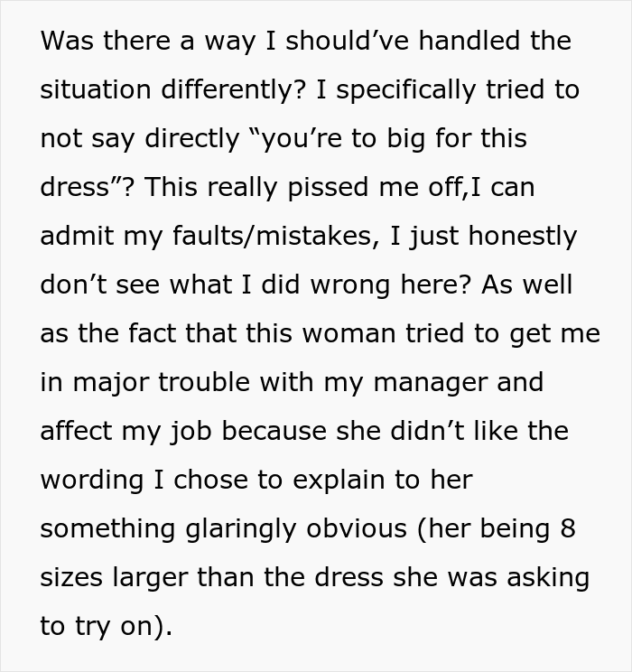Click the word "situation"

[x=96, y=89]
